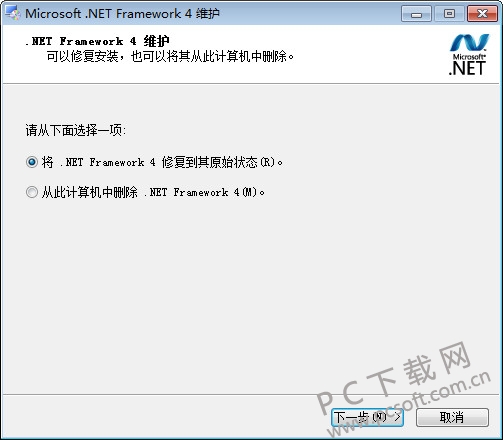Minimize the .NET Framework 4 maintenance window
This screenshot has width=503, height=440.
click(x=416, y=14)
